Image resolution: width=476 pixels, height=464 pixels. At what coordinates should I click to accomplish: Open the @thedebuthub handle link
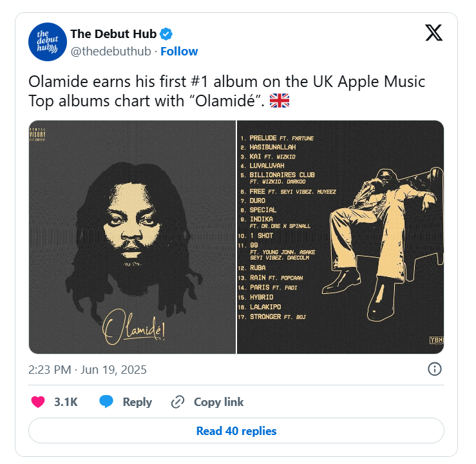coord(111,52)
